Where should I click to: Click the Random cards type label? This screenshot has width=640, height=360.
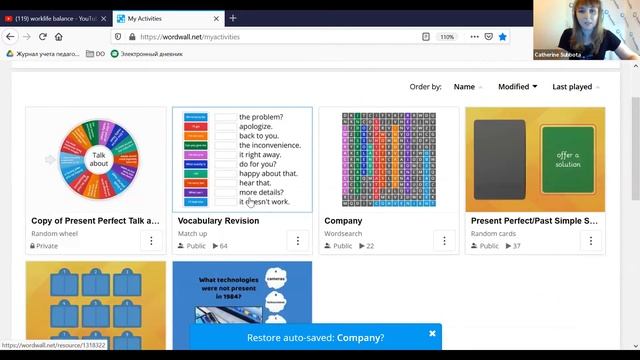[x=493, y=233]
